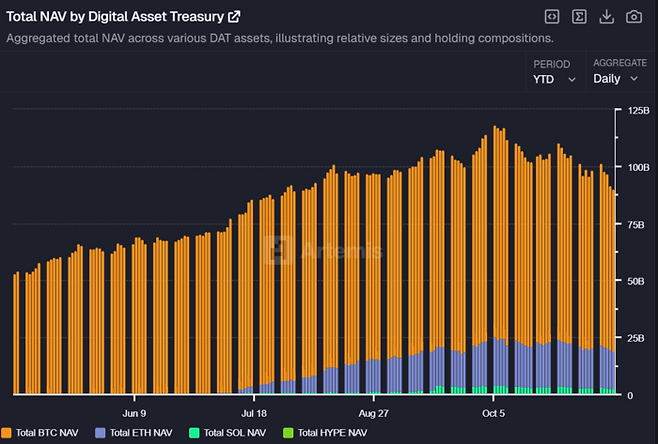Open chart in new window via external link icon
This screenshot has height=444, width=658.
pos(234,17)
